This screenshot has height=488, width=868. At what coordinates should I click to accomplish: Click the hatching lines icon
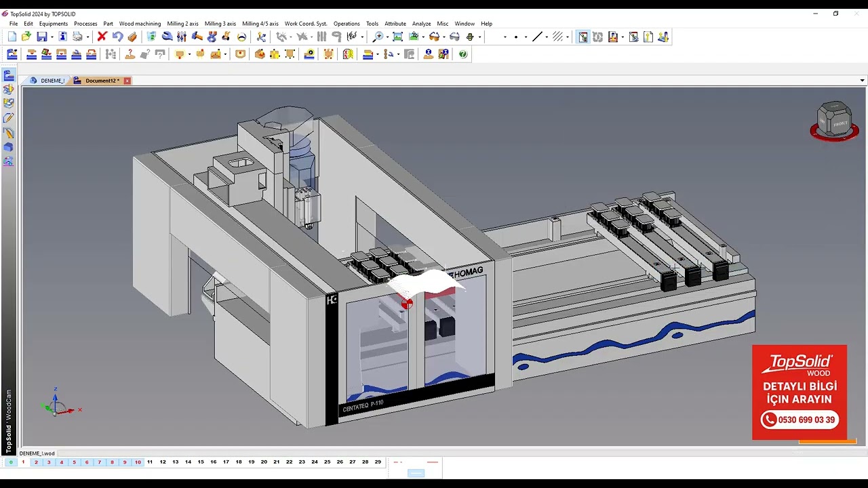[x=557, y=37]
